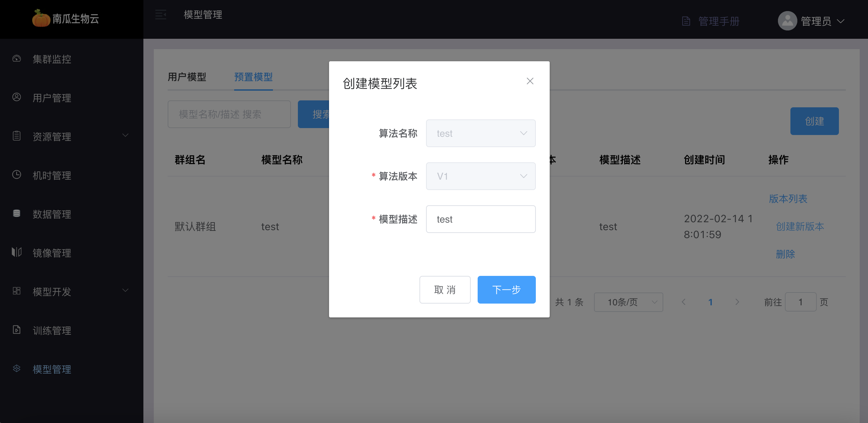Viewport: 868px width, 423px height.
Task: Click the training management file icon
Action: tap(17, 330)
